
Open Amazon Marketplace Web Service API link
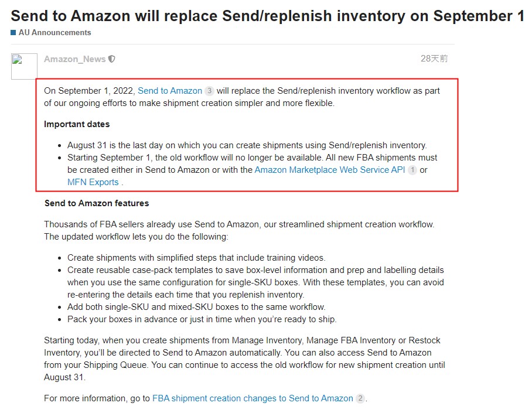[330, 170]
